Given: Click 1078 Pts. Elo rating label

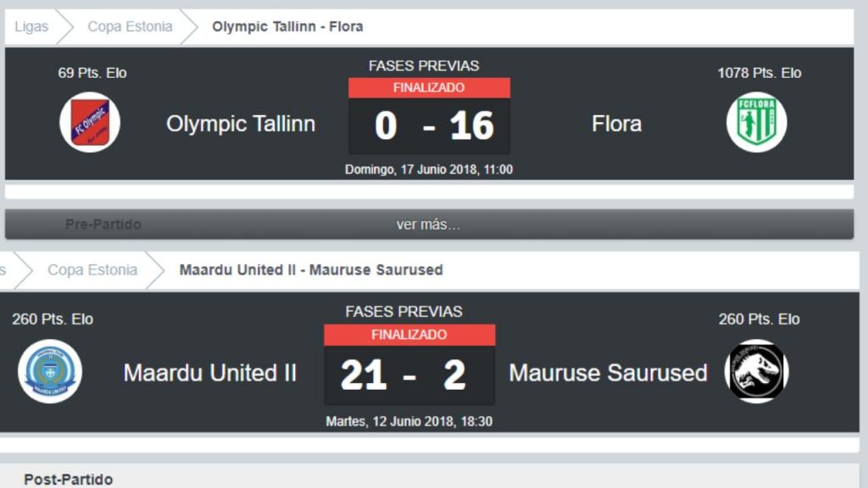Looking at the screenshot, I should (x=759, y=73).
